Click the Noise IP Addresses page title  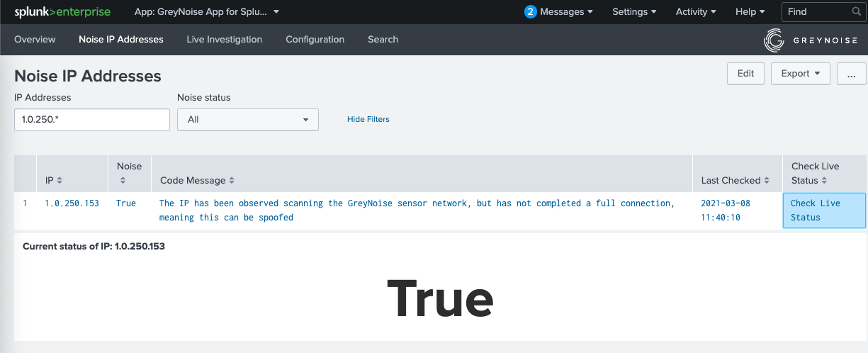tap(88, 76)
